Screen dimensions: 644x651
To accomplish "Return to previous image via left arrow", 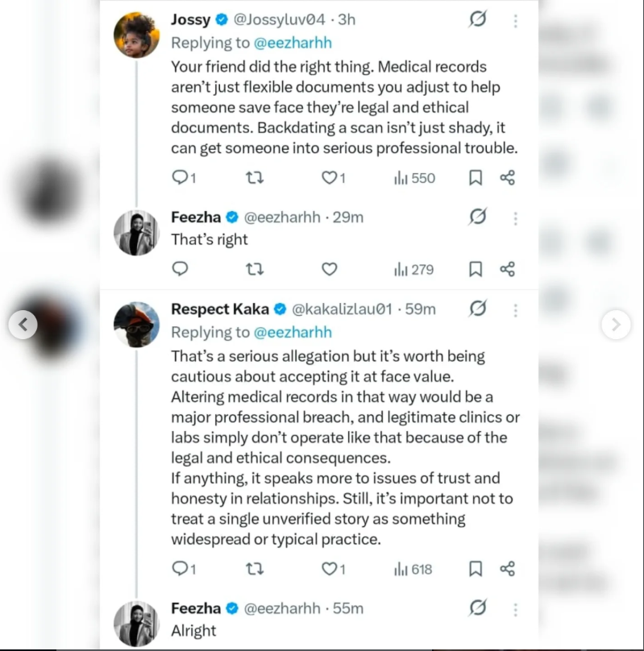I will 24,325.
